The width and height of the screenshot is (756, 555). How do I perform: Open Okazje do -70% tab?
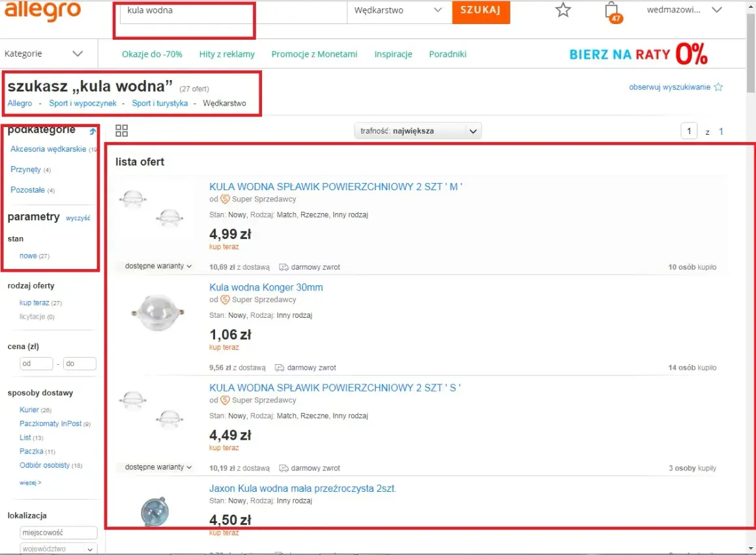[152, 54]
